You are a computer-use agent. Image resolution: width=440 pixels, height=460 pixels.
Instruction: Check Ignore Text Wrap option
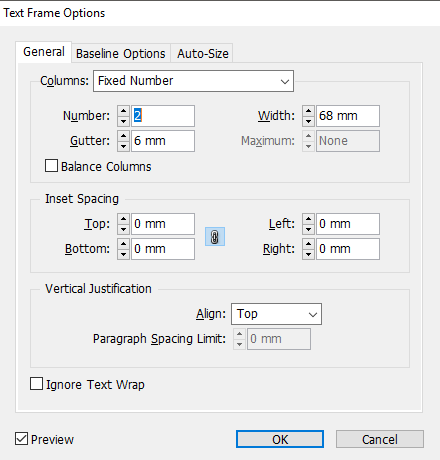[36, 384]
